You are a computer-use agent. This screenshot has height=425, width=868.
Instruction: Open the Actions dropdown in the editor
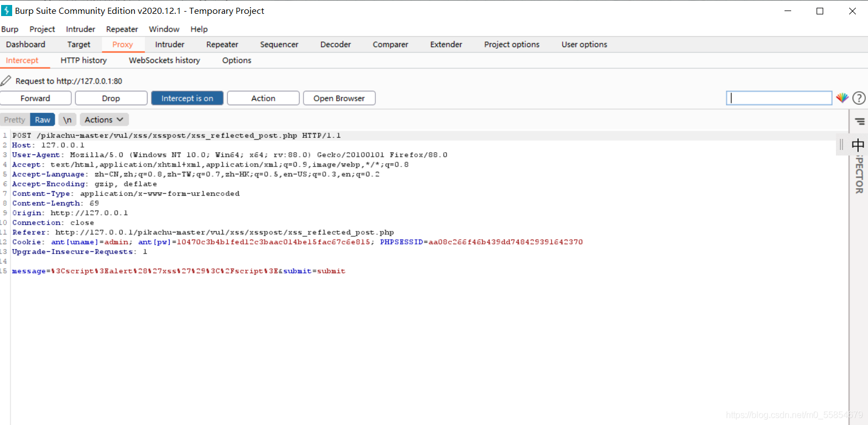tap(104, 120)
